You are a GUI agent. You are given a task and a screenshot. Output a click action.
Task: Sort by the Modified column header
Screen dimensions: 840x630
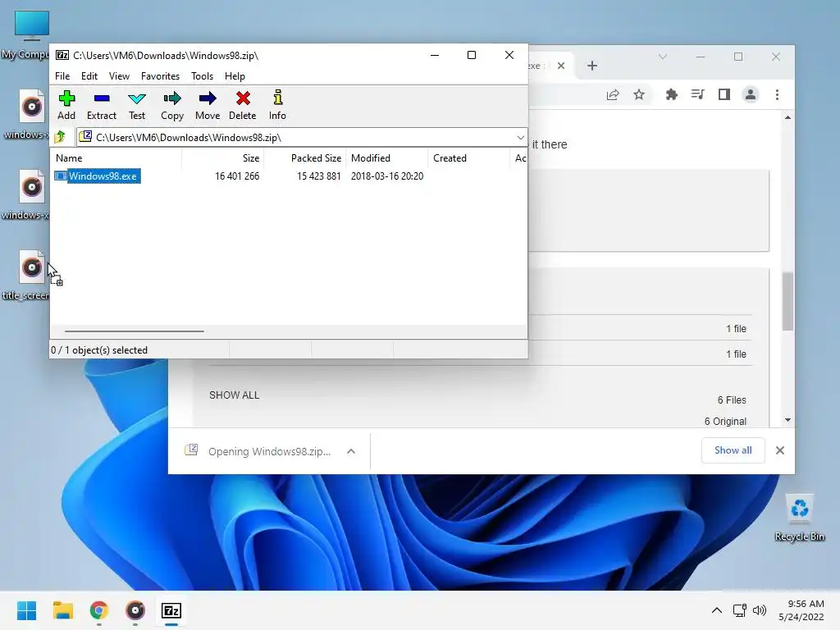(x=371, y=158)
